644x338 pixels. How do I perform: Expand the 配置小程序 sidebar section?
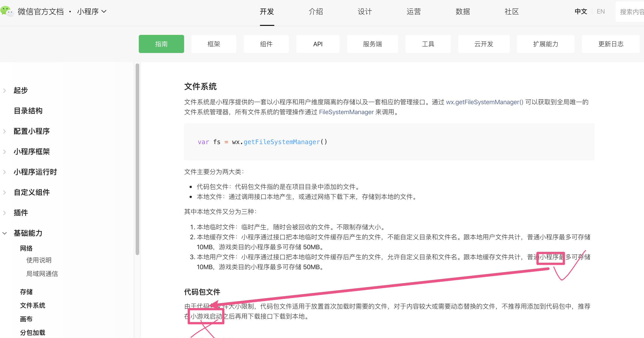point(5,131)
